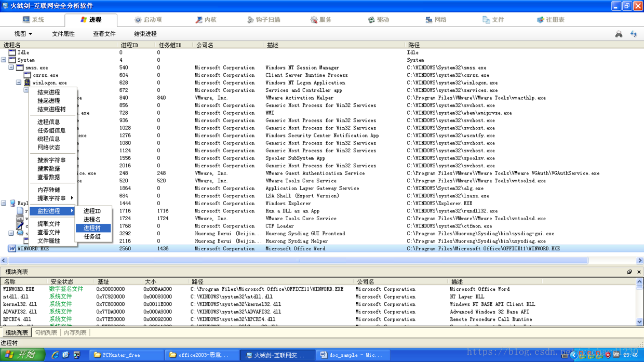Collapse the smss.exe tree node

pos(11,68)
